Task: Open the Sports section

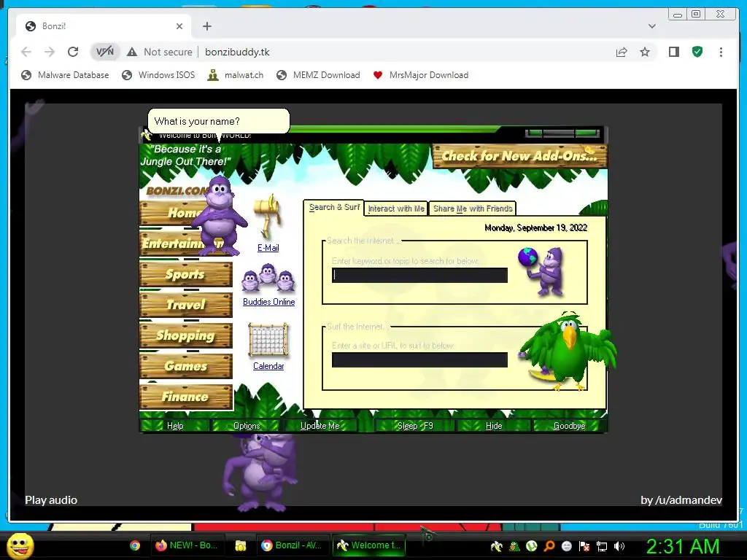Action: pos(186,274)
